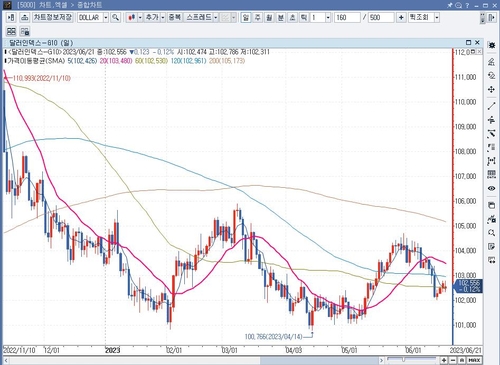Viewport: 500px width, 365px height.
Task: Click the bracket range measure icon in sidebar
Action: [x=491, y=161]
